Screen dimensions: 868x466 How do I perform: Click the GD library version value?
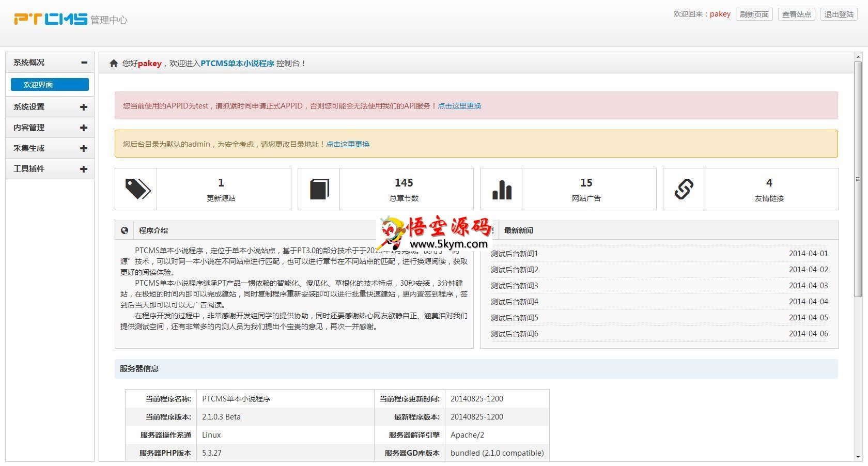[x=497, y=453]
